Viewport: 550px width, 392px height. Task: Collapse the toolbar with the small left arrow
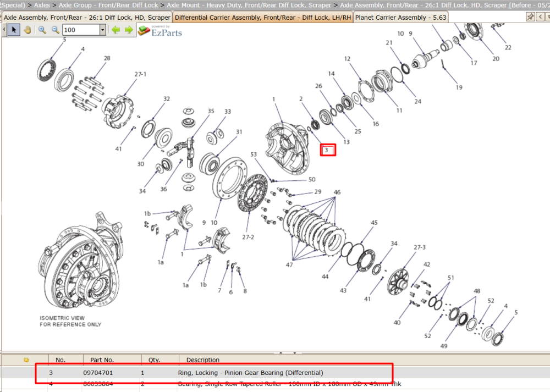4,30
